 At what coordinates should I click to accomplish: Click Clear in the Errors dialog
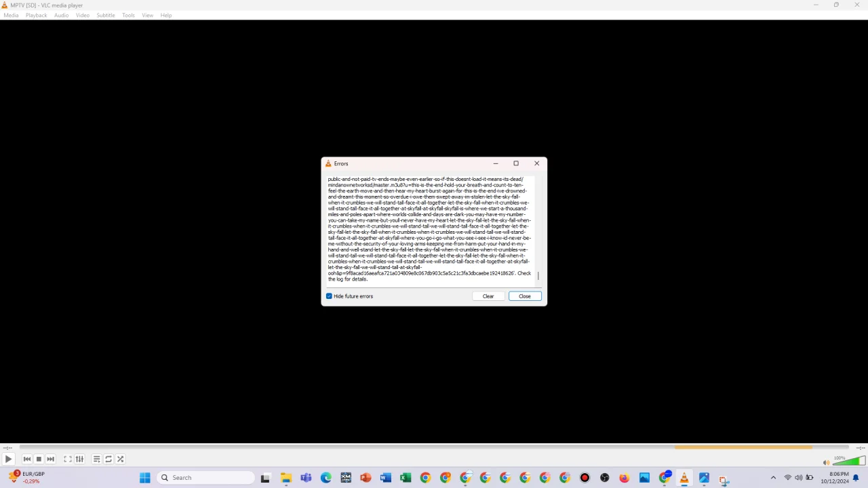coord(488,296)
